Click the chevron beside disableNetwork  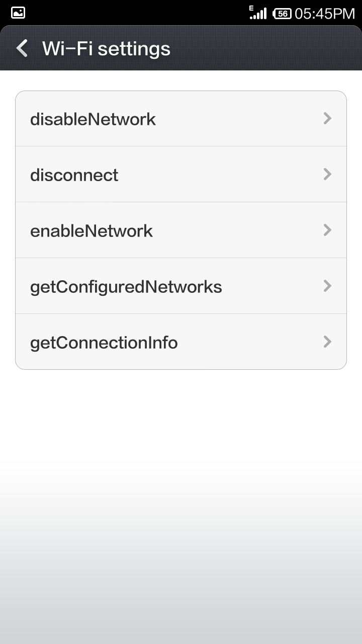pos(327,119)
